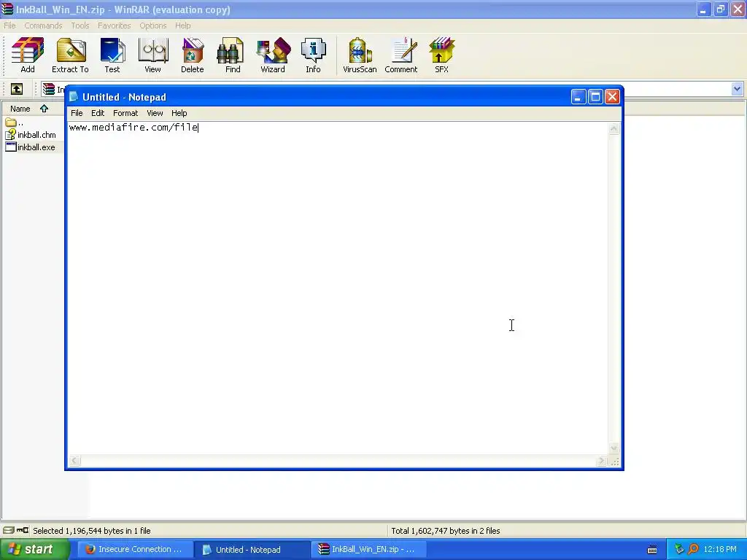
Task: Click the Comment toolbar icon
Action: pos(401,55)
